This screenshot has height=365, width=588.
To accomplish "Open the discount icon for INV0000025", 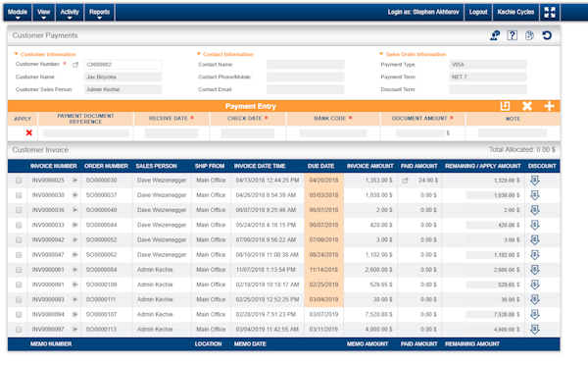I will (x=535, y=181).
